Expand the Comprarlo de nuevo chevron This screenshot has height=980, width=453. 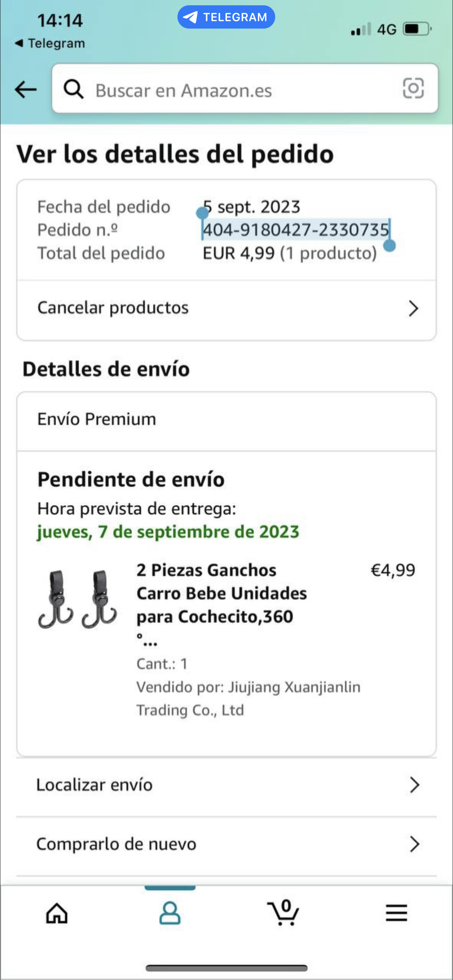tap(414, 844)
